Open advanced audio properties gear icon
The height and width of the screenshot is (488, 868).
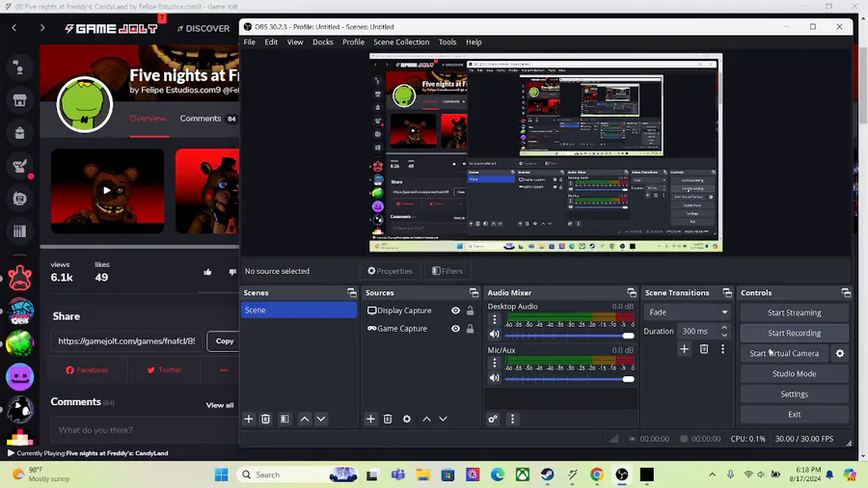tap(493, 419)
